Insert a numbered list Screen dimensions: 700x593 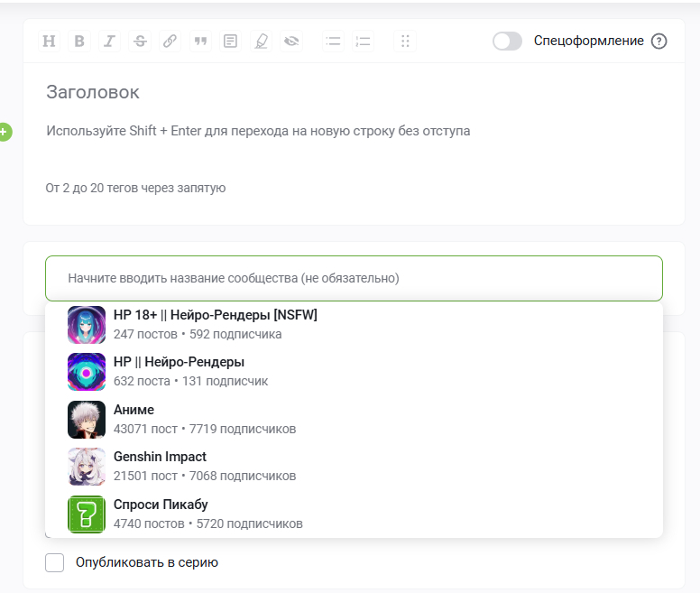click(363, 42)
